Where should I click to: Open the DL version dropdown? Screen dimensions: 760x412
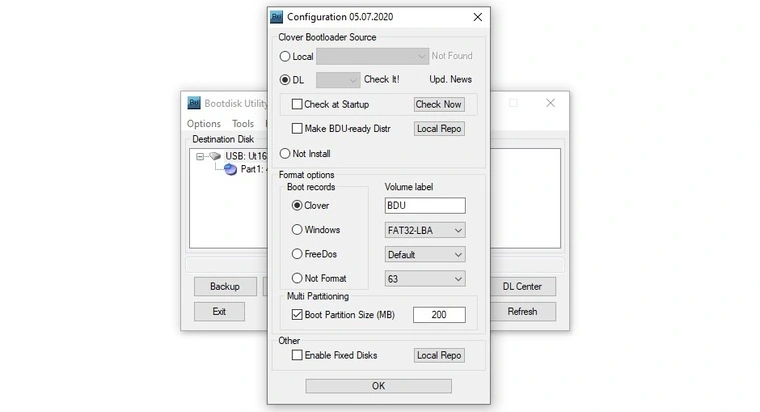coord(338,80)
